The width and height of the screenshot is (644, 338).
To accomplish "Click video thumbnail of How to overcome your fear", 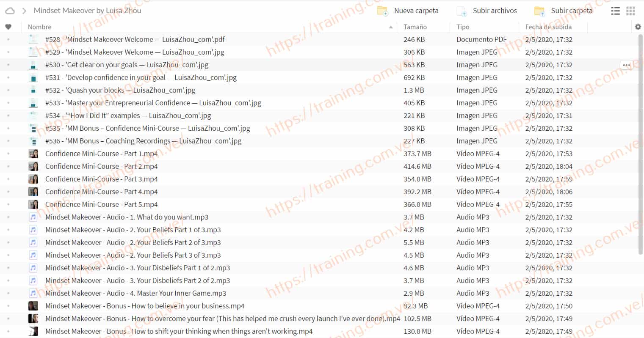I will coord(33,319).
